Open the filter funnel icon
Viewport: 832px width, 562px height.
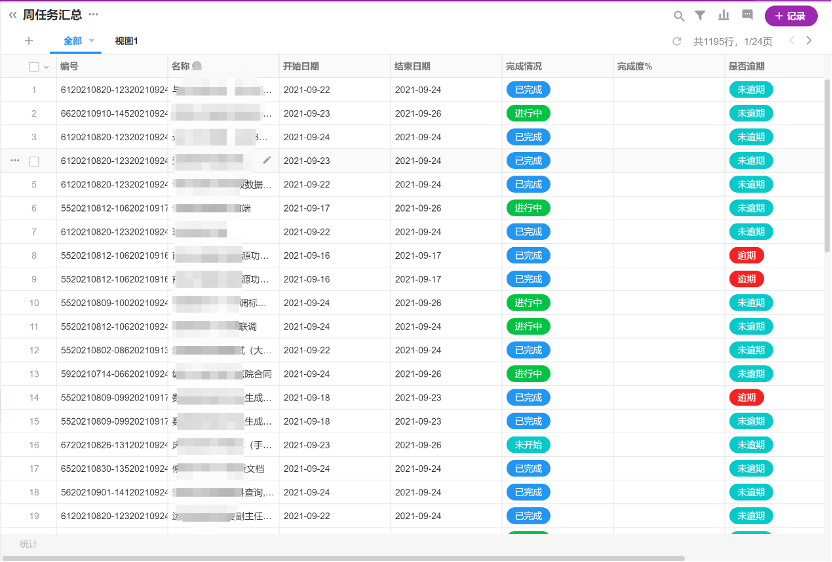(700, 16)
